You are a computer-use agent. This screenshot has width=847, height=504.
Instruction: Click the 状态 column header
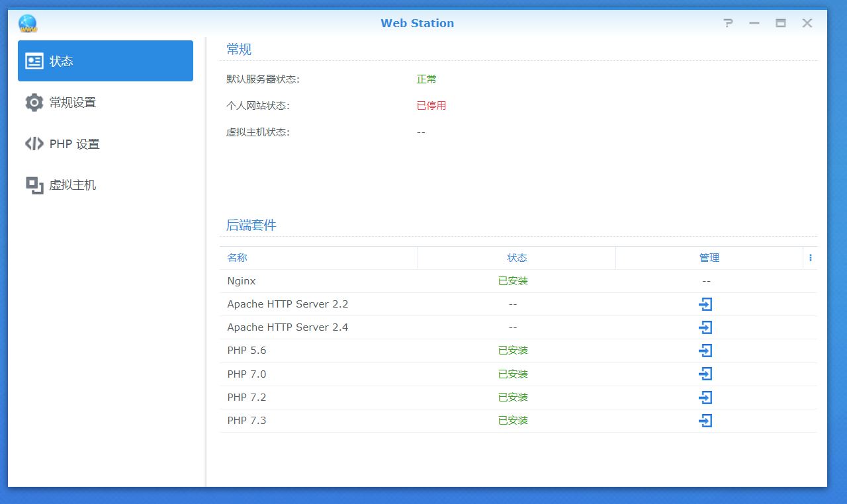tap(516, 257)
